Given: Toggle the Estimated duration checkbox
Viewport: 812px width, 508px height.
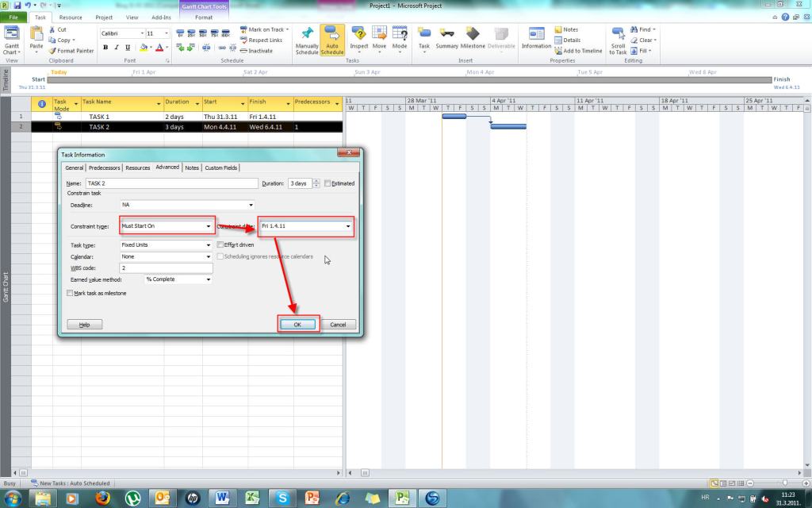Looking at the screenshot, I should [328, 183].
